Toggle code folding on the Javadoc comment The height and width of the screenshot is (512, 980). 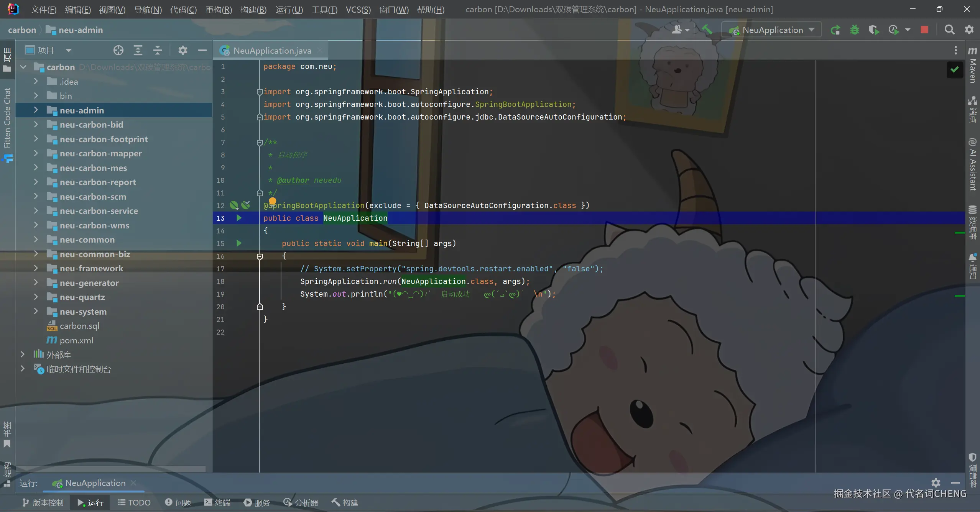click(x=260, y=143)
